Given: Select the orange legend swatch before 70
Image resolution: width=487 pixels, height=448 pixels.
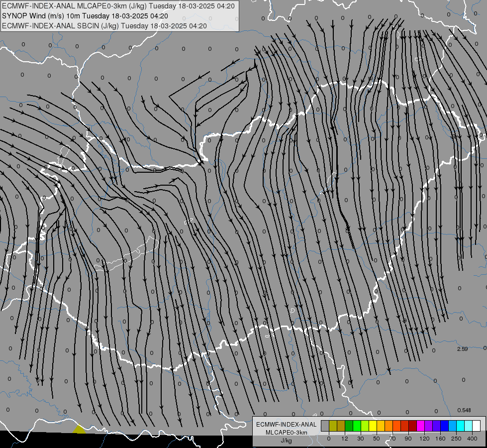Looking at the screenshot, I should pyautogui.click(x=389, y=426).
